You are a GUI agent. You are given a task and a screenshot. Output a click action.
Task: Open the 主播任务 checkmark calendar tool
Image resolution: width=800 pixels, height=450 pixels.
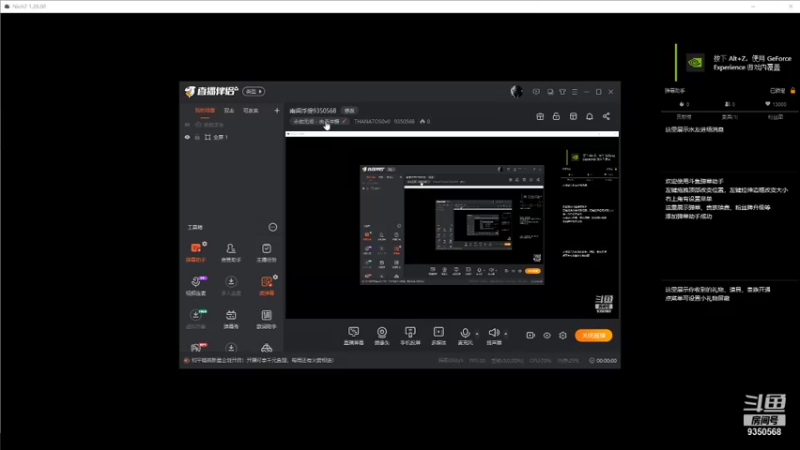[x=266, y=253]
